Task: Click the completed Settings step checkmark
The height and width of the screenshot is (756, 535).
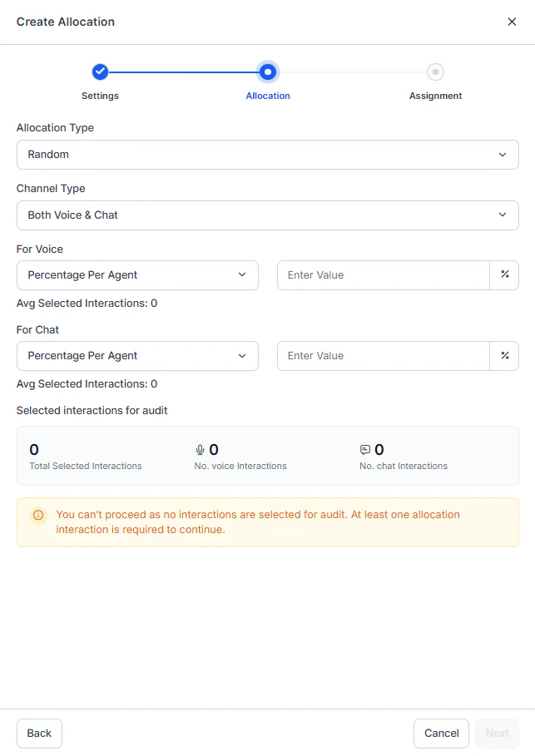Action: (x=100, y=72)
